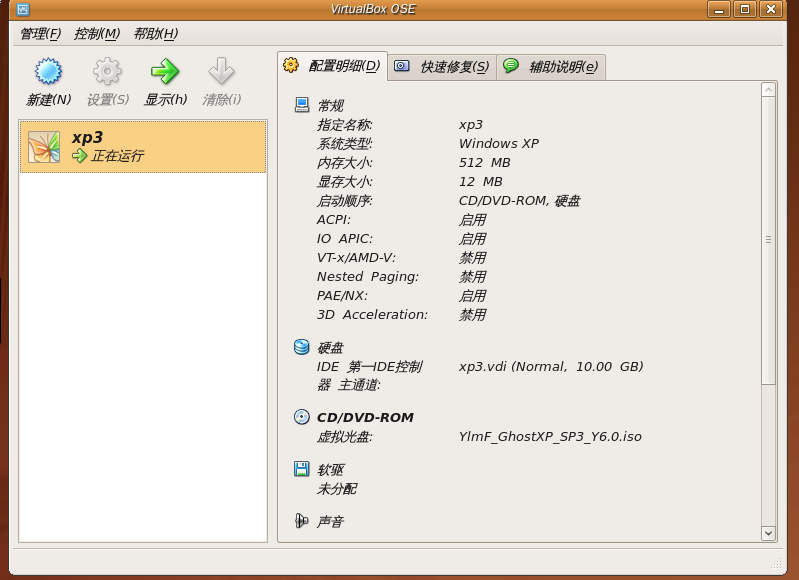
Task: Click the resize grip at window corner
Action: pyautogui.click(x=777, y=563)
